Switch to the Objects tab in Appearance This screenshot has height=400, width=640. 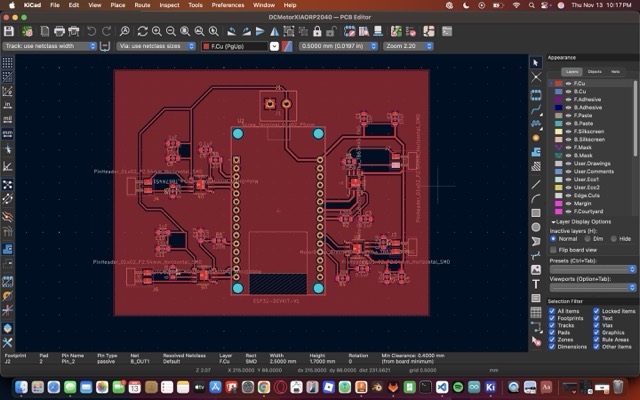(x=594, y=72)
